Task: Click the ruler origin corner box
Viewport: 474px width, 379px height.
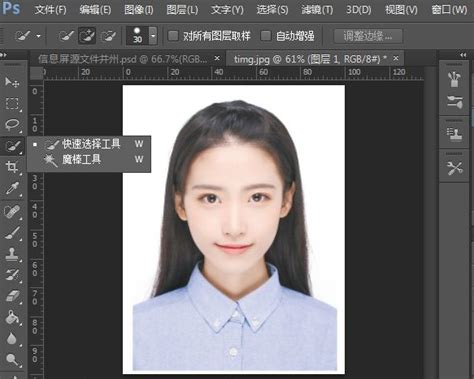Action: 36,73
